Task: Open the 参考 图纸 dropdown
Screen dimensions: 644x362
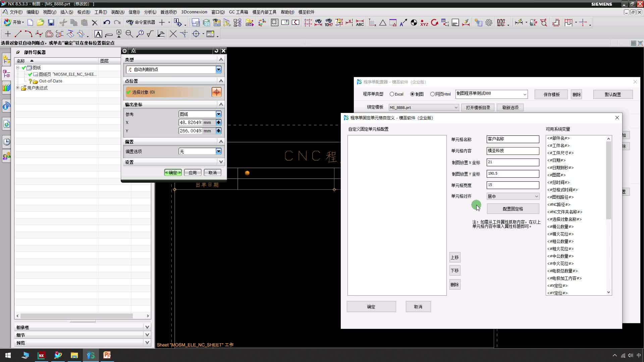Action: 219,114
